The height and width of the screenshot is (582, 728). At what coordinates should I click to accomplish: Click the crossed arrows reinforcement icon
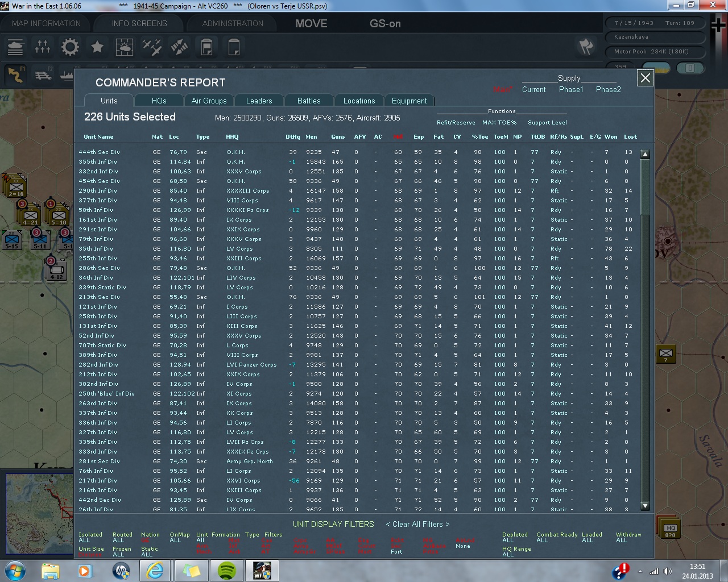(179, 47)
